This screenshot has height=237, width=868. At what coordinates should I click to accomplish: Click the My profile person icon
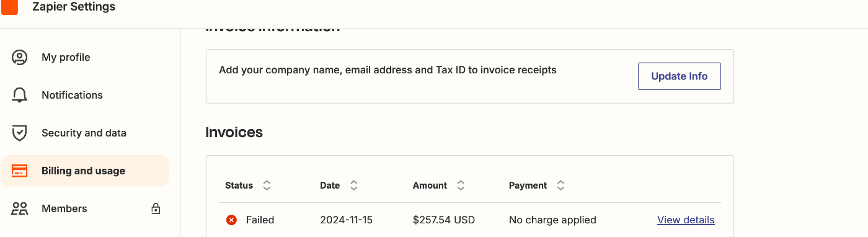tap(20, 58)
